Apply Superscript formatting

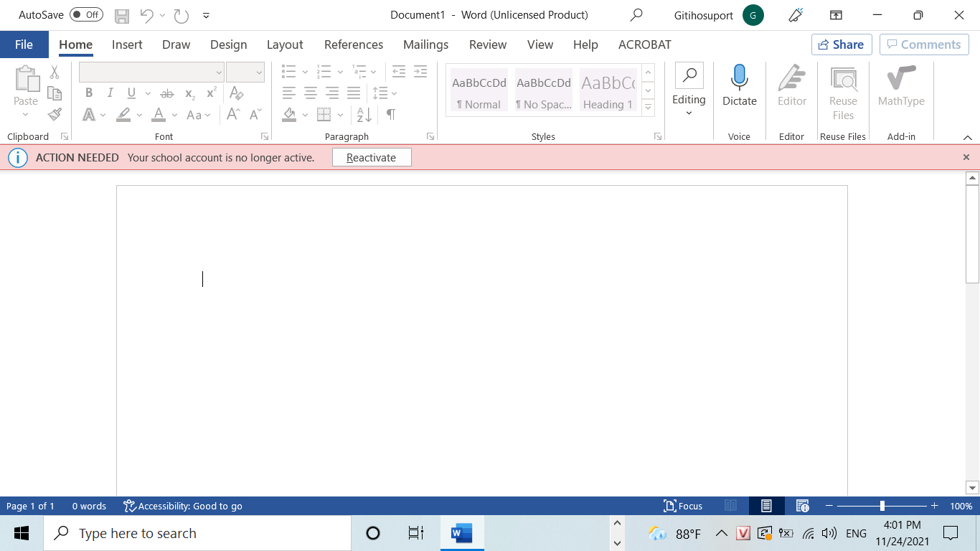(x=211, y=93)
